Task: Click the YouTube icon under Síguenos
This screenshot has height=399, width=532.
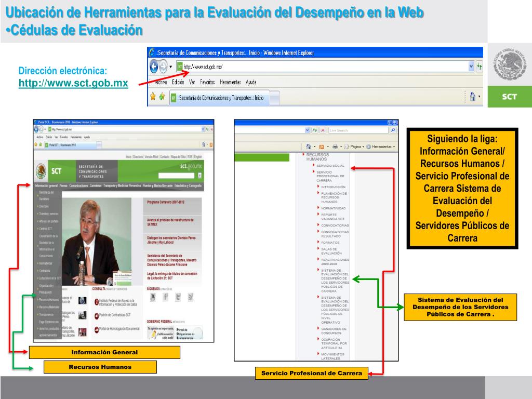Action: click(x=153, y=297)
